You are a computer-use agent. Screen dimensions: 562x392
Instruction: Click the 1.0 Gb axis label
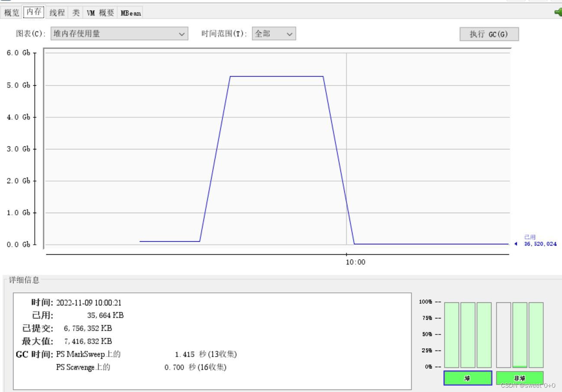point(18,213)
